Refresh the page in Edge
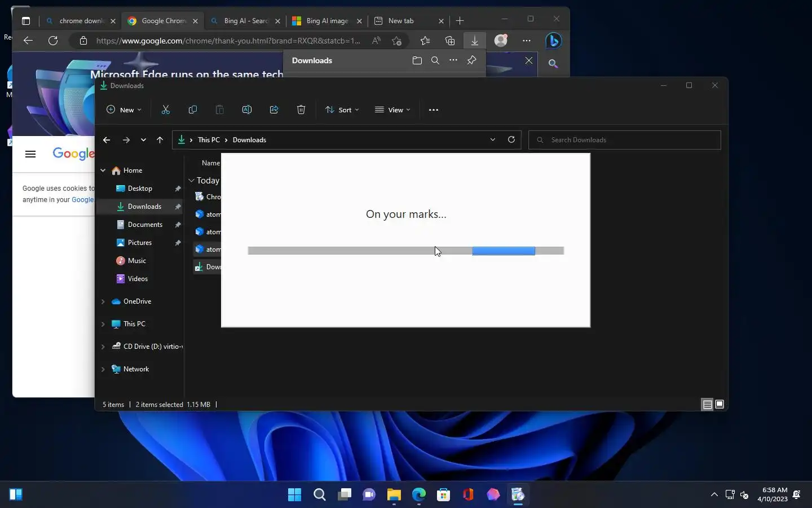812x508 pixels. [x=53, y=41]
